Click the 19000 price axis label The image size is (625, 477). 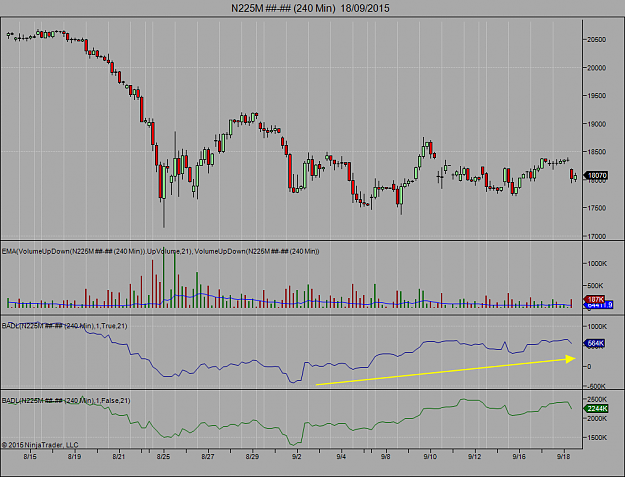pyautogui.click(x=596, y=124)
